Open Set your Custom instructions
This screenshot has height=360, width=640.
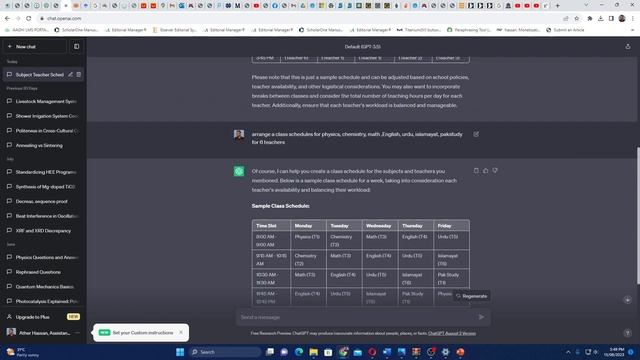point(142,333)
